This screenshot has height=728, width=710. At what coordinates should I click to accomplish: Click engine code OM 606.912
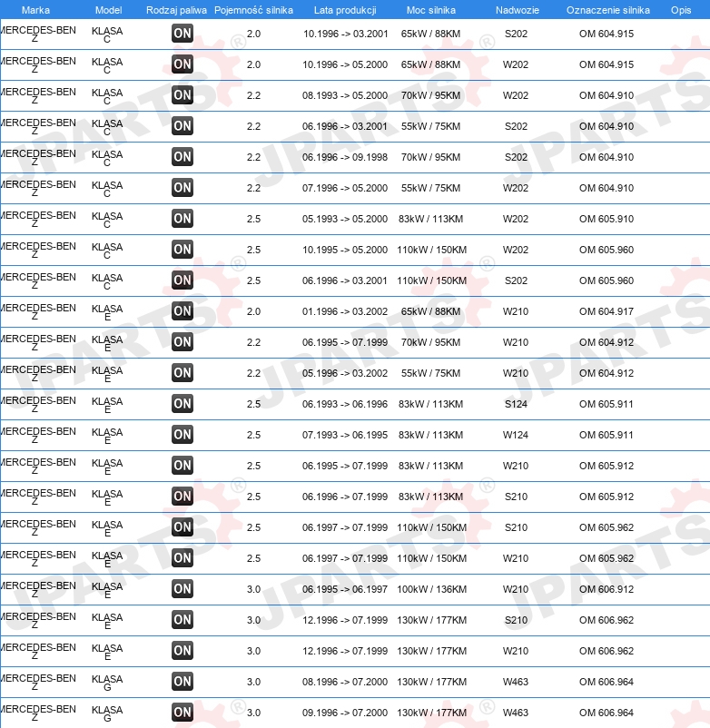click(x=606, y=589)
